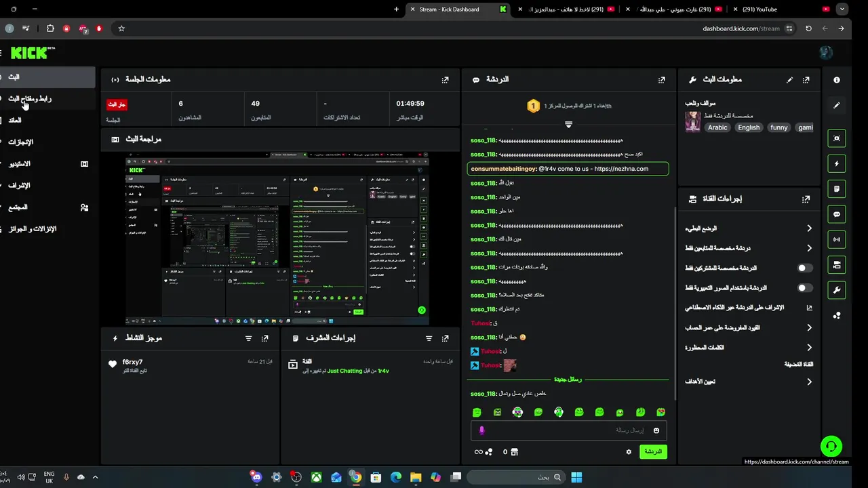Click the funny tag chip
This screenshot has width=868, height=488.
(779, 127)
